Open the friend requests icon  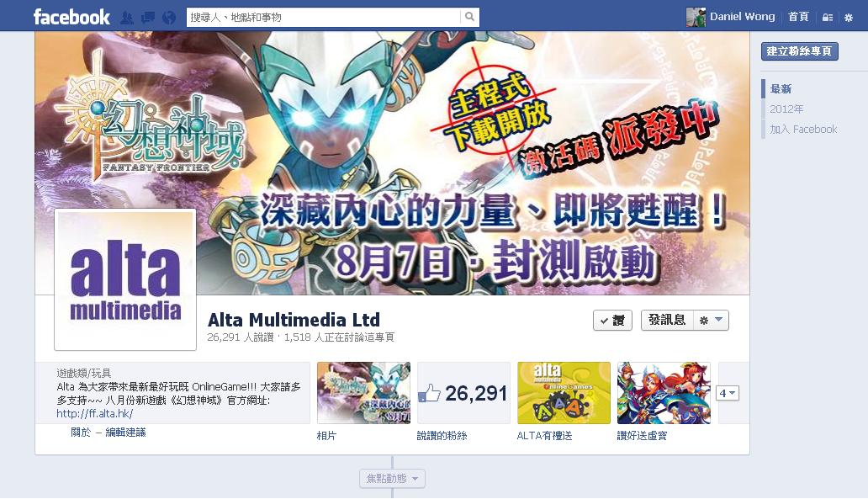tap(127, 18)
